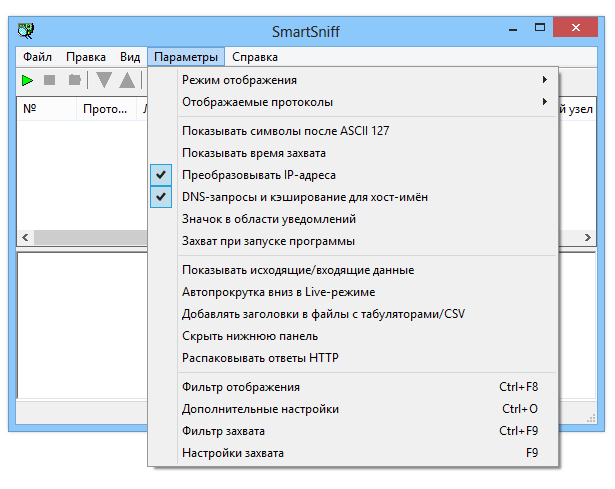Open the Файл menu
This screenshot has width=615, height=489.
(x=37, y=57)
